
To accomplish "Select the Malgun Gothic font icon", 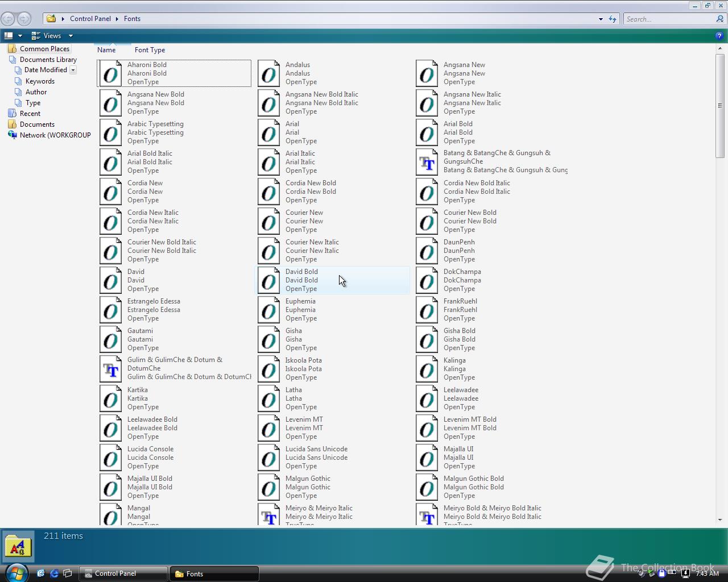I will [x=269, y=487].
